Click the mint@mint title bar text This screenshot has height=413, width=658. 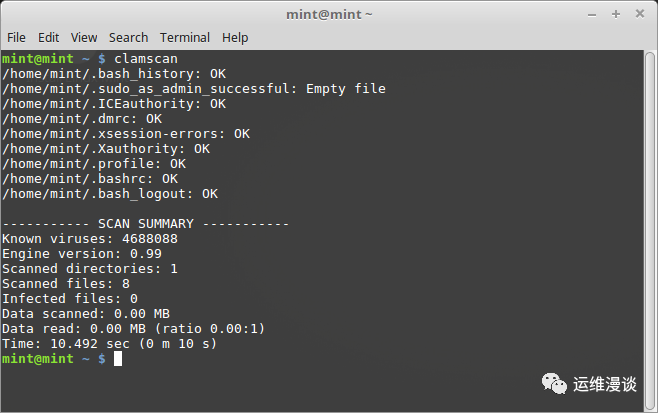(x=329, y=15)
